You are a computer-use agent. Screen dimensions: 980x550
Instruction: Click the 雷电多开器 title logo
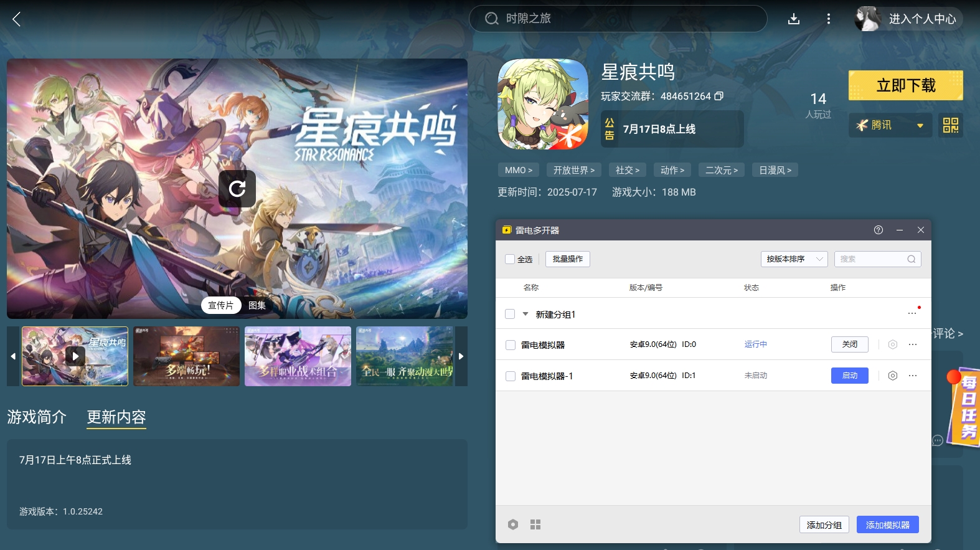click(507, 230)
